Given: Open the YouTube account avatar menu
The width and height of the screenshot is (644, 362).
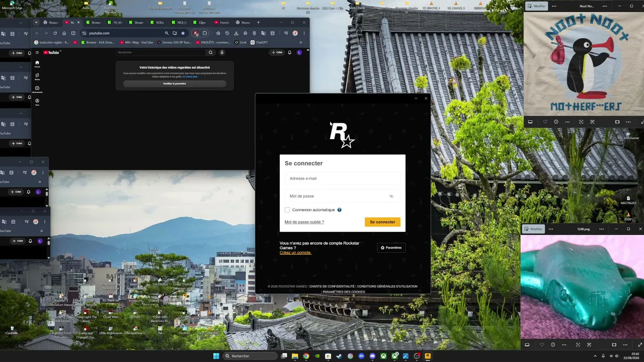Looking at the screenshot, I should (299, 52).
